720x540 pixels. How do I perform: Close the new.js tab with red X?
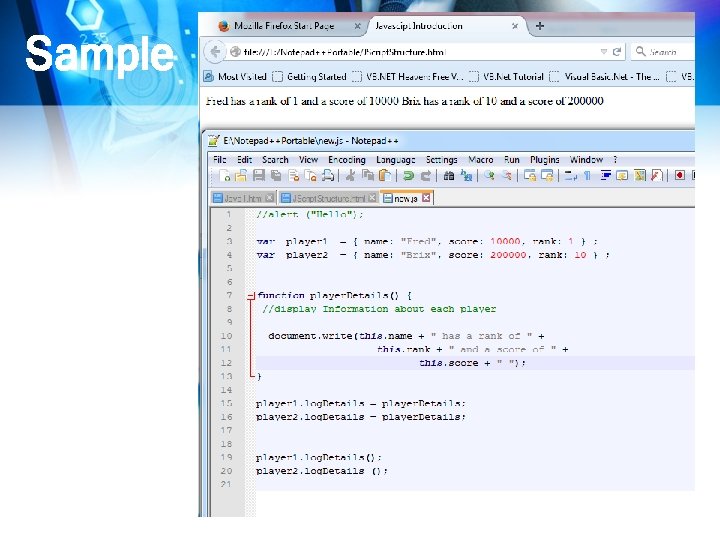point(426,198)
